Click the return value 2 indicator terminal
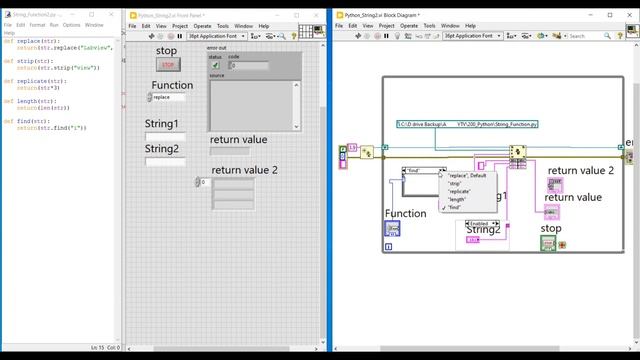Screen dimensions: 640x360 pyautogui.click(x=555, y=186)
